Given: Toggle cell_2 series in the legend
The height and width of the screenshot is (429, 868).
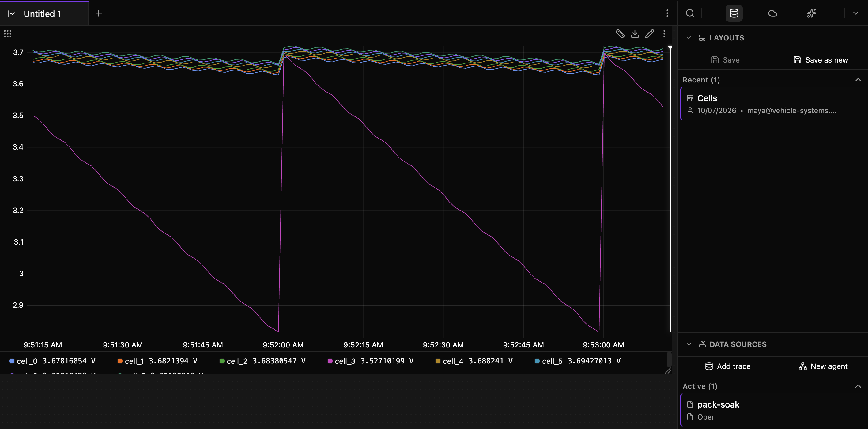Looking at the screenshot, I should (262, 361).
